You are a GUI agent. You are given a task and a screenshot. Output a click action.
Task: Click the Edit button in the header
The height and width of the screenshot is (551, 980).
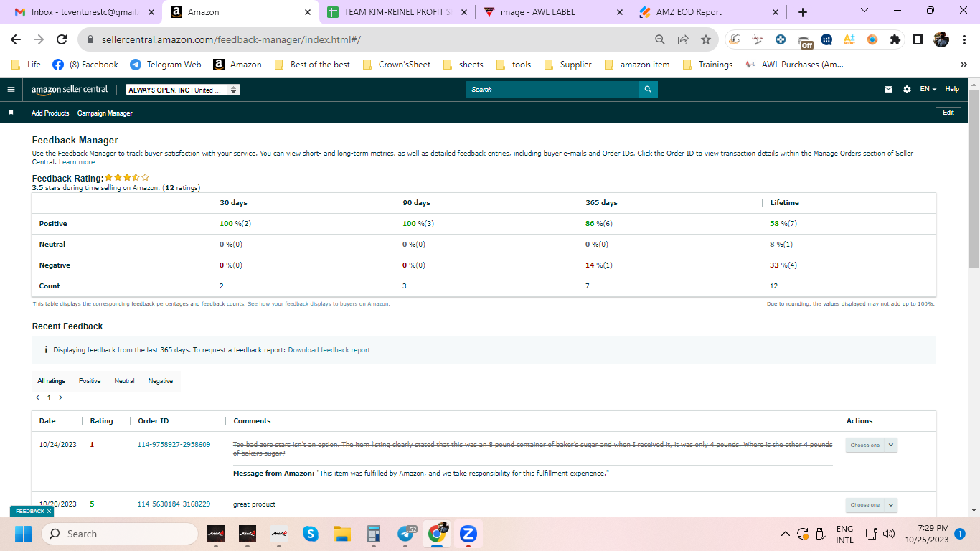click(948, 113)
